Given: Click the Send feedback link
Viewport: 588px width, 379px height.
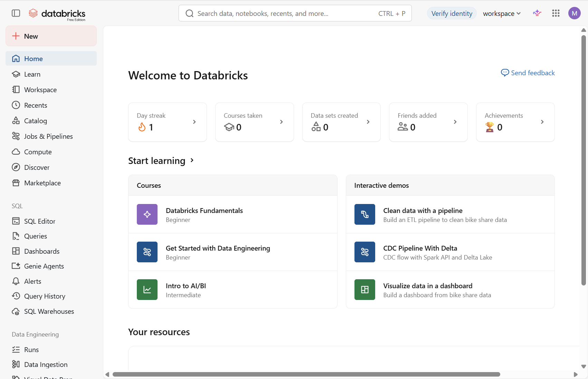Looking at the screenshot, I should (x=528, y=73).
